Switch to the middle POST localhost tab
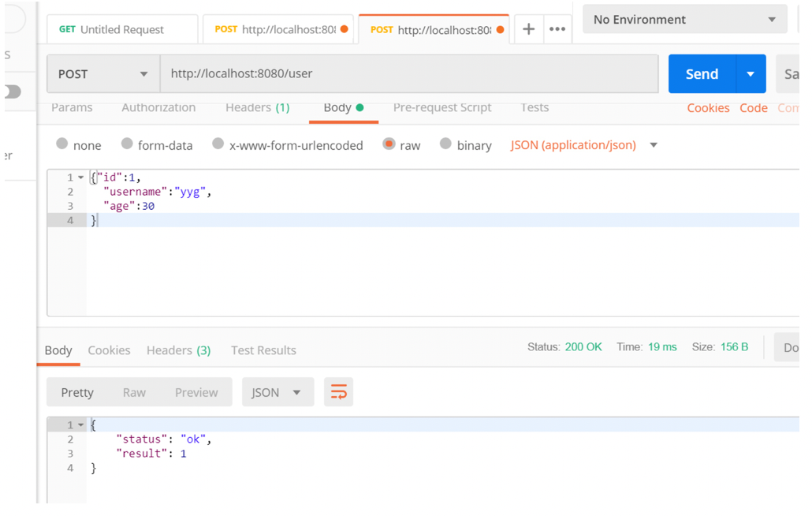Image resolution: width=812 pixels, height=516 pixels. (278, 29)
